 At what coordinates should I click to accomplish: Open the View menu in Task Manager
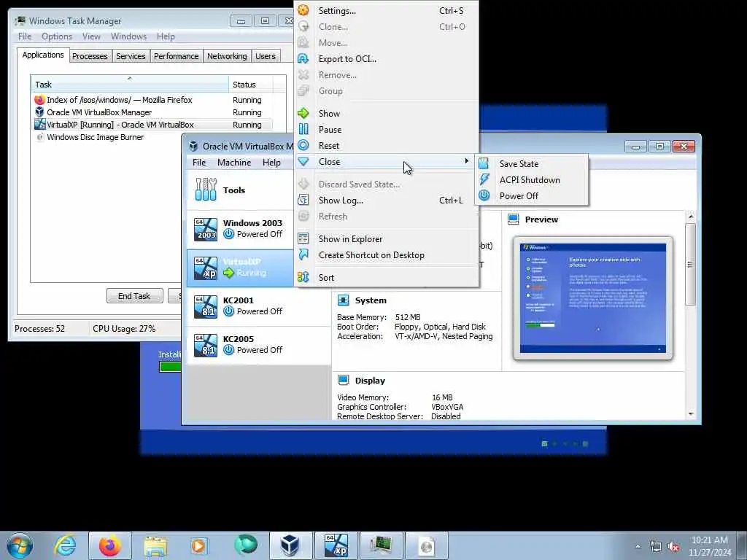(91, 36)
